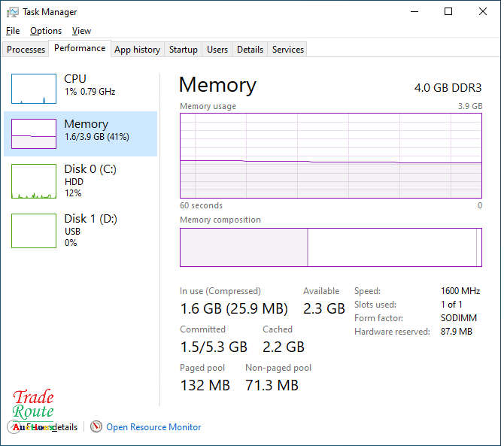The height and width of the screenshot is (446, 504).
Task: Click the large Memory heading
Action: 217,85
